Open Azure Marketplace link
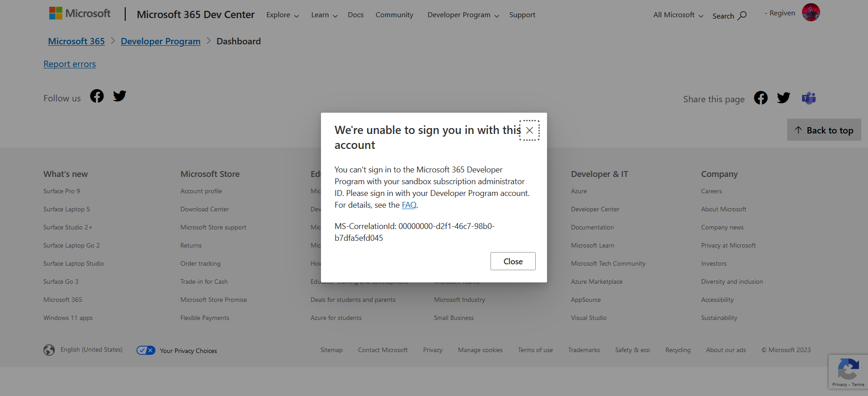Screen dimensions: 868x396 597,281
